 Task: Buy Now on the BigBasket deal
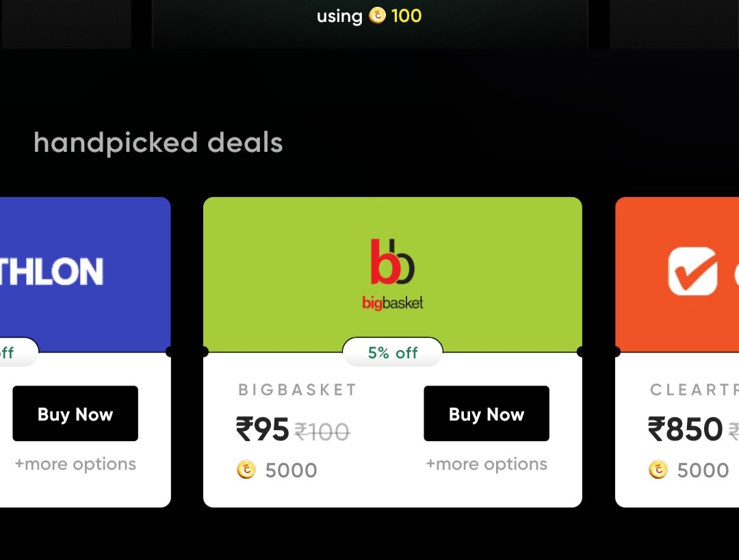pyautogui.click(x=486, y=414)
